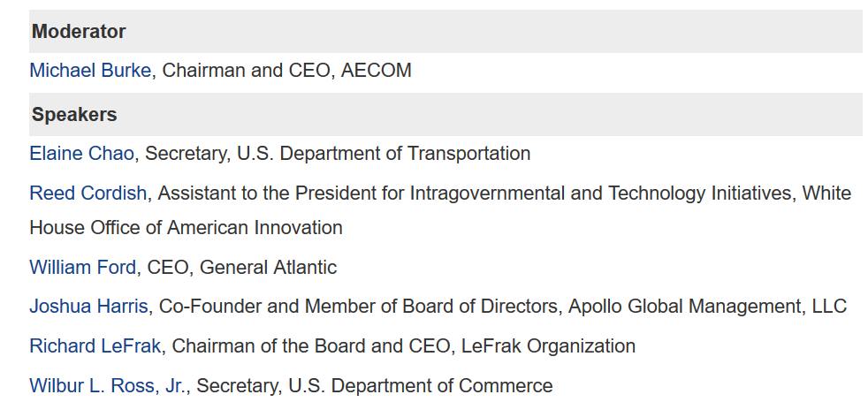This screenshot has height=402, width=868.
Task: Click the 'CEO, General Atlantic' text
Action: click(x=242, y=268)
